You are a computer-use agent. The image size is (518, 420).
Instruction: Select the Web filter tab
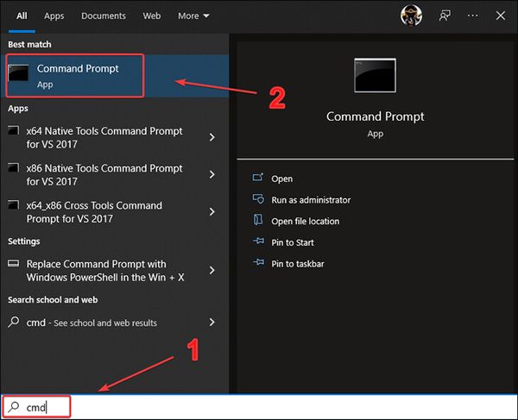tap(152, 16)
